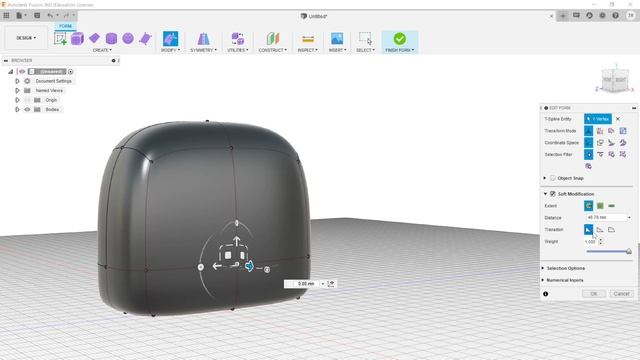Click the Distance value field
Image resolution: width=640 pixels, height=360 pixels.
[606, 218]
